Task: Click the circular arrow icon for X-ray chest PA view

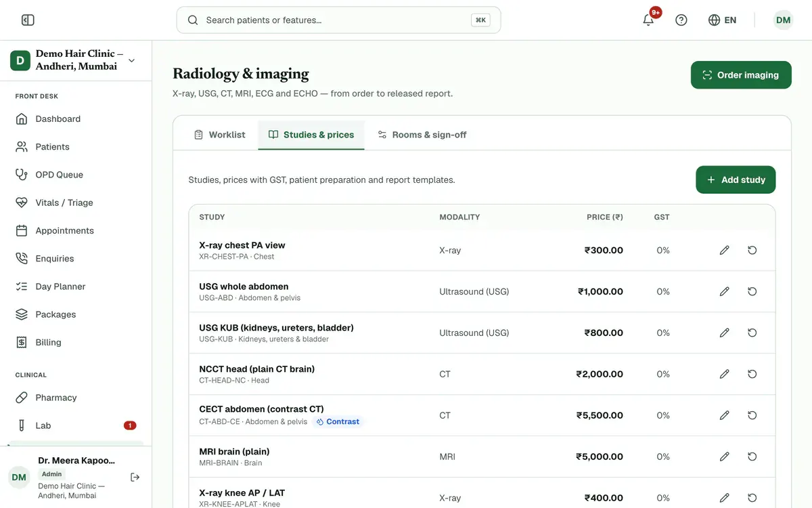Action: (x=752, y=251)
